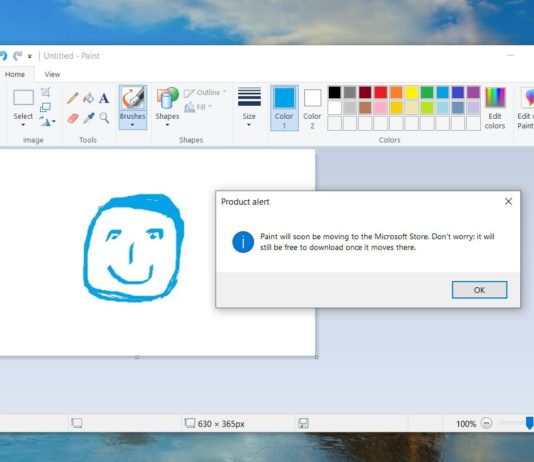The image size is (534, 462).
Task: Pick the yellow color swatch
Action: click(x=411, y=92)
